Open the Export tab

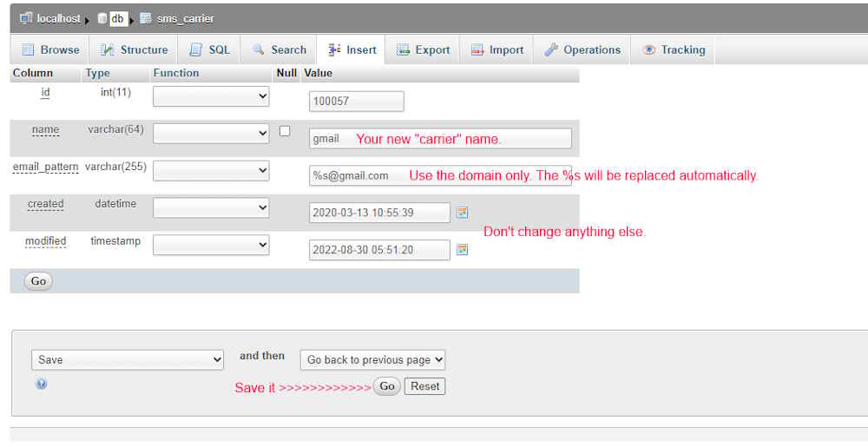(x=424, y=49)
